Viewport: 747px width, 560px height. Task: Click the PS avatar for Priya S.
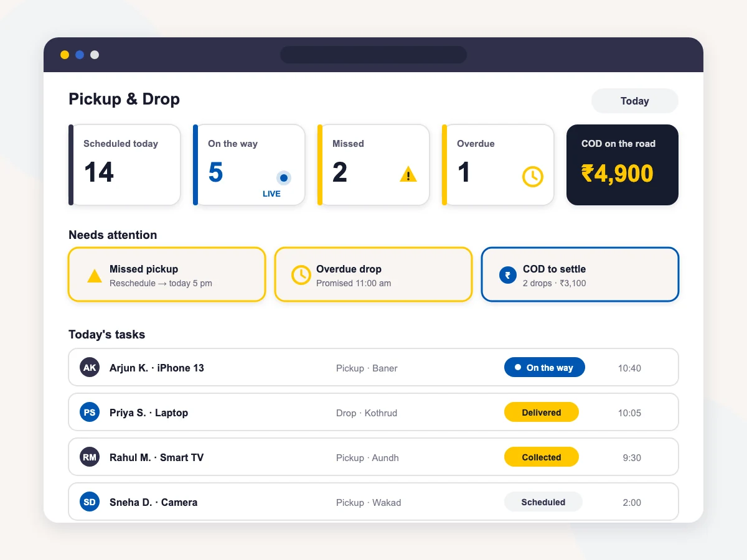(x=90, y=412)
